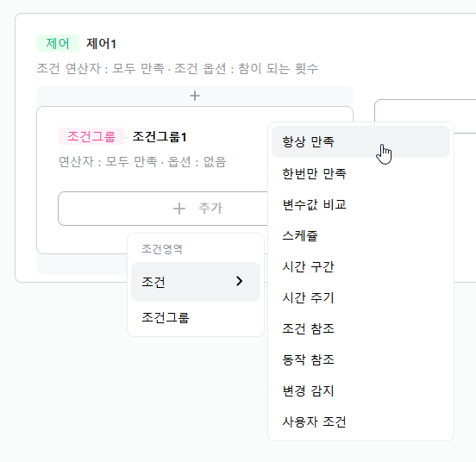Click the 조건그룹1 title text
This screenshot has height=462, width=476.
tap(160, 136)
